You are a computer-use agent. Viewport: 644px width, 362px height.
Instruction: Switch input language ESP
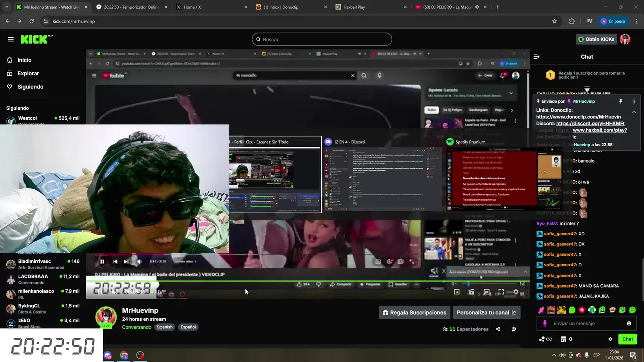pyautogui.click(x=597, y=355)
